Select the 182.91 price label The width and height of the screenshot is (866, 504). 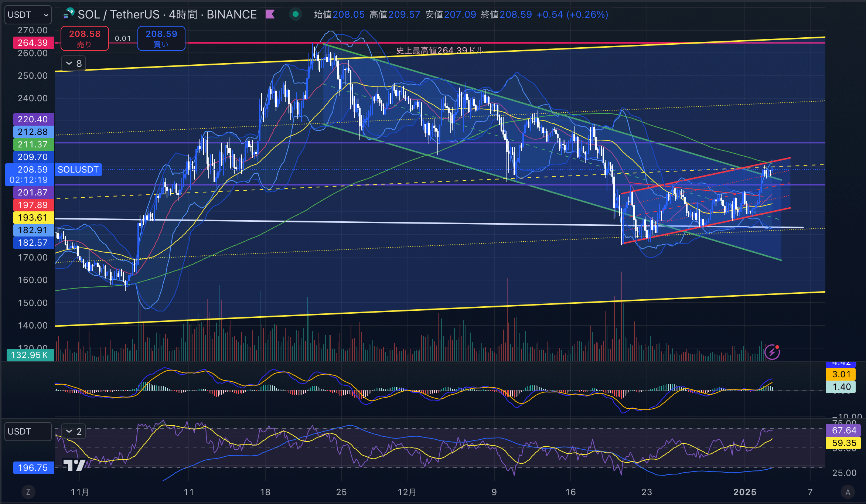click(x=33, y=230)
